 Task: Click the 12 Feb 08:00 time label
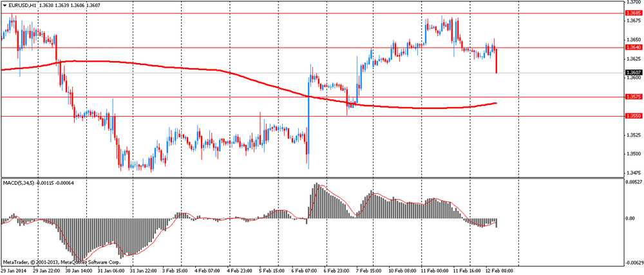[x=499, y=271]
